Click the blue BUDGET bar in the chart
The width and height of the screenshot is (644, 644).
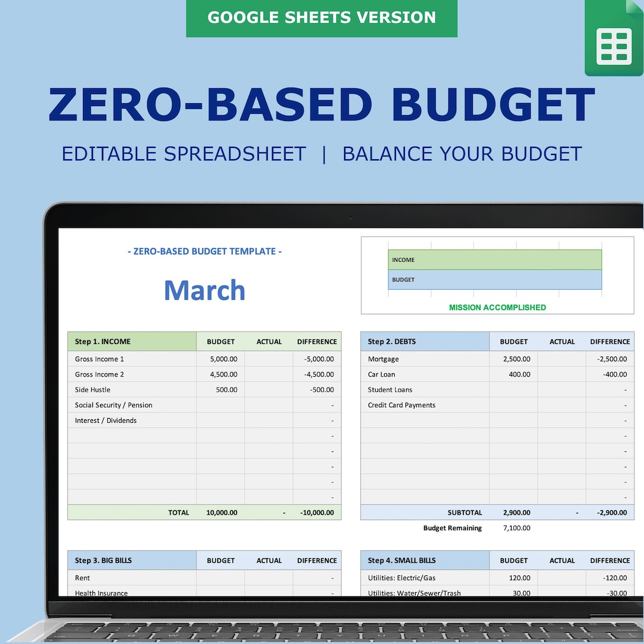point(495,280)
